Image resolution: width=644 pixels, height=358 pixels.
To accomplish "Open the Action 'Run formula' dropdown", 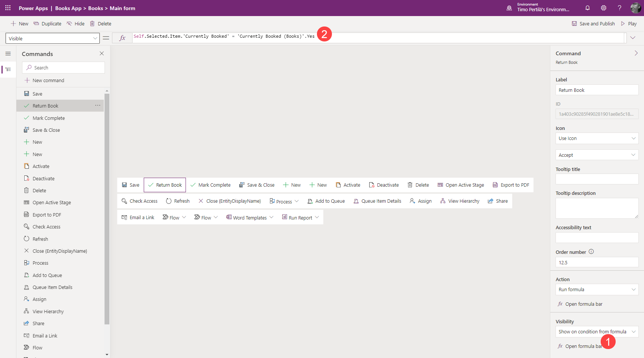I will [597, 290].
